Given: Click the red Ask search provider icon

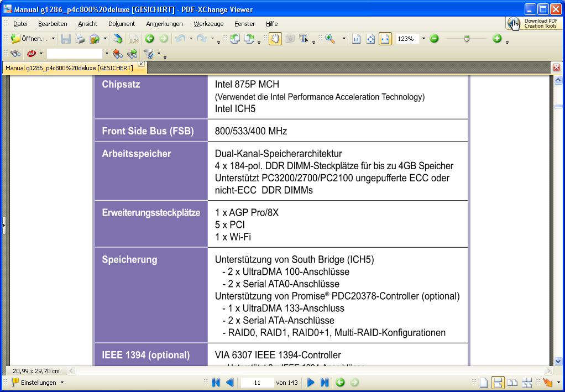Looking at the screenshot, I should [32, 54].
